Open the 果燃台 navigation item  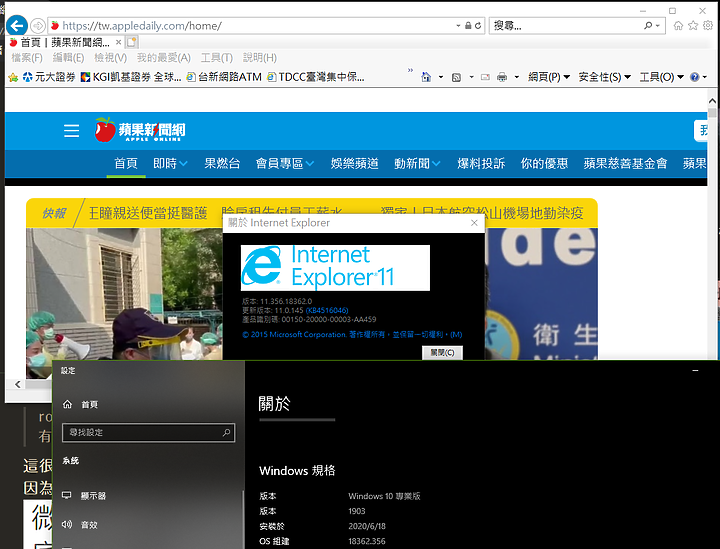click(222, 163)
